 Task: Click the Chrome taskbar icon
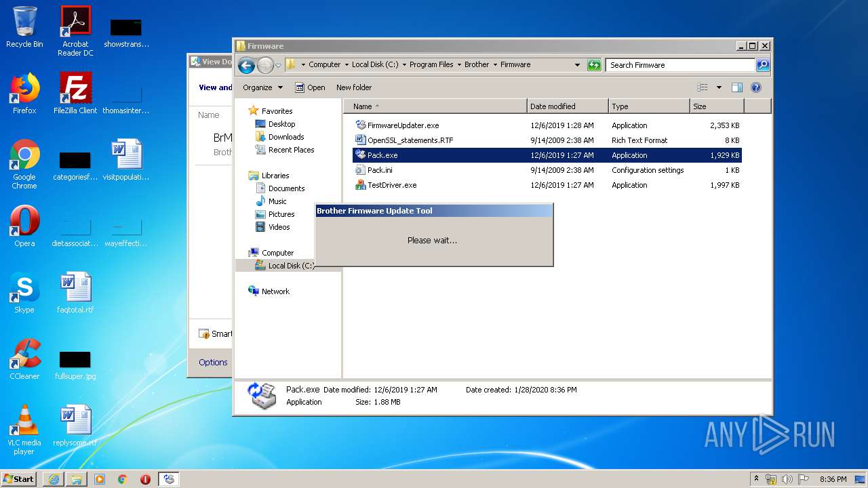click(123, 479)
